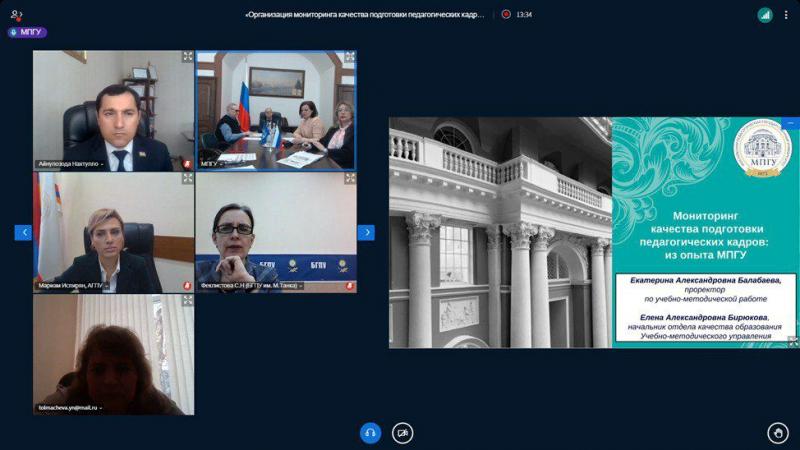Viewport: 800px width, 450px height.
Task: Select the tolmacheva.yn@mail.ru video tile
Action: click(x=114, y=355)
